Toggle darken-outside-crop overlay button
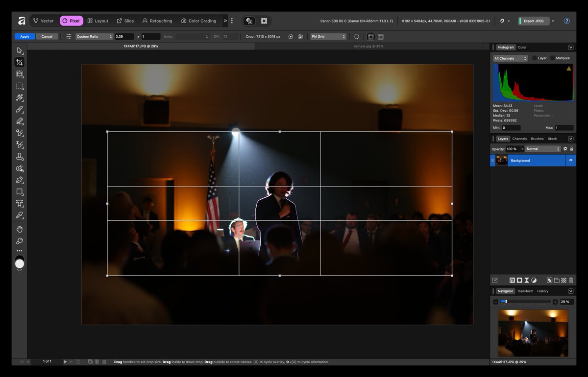 click(x=370, y=37)
